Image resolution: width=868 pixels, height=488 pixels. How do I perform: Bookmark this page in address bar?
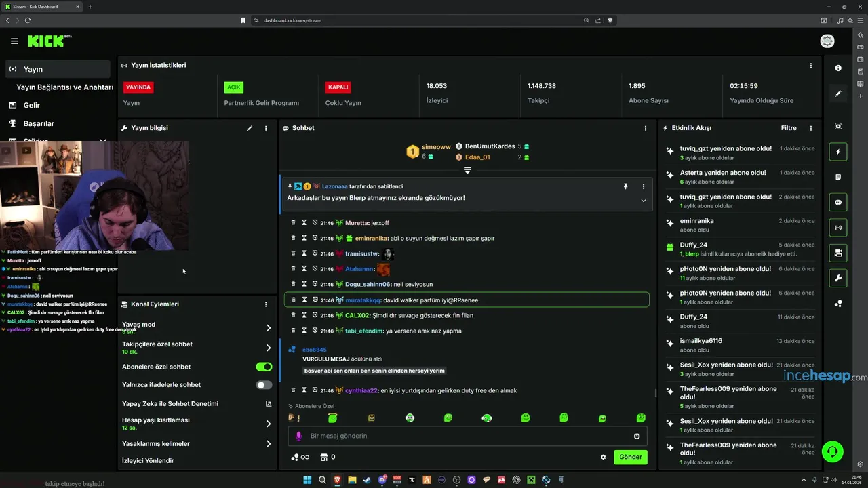click(x=243, y=20)
